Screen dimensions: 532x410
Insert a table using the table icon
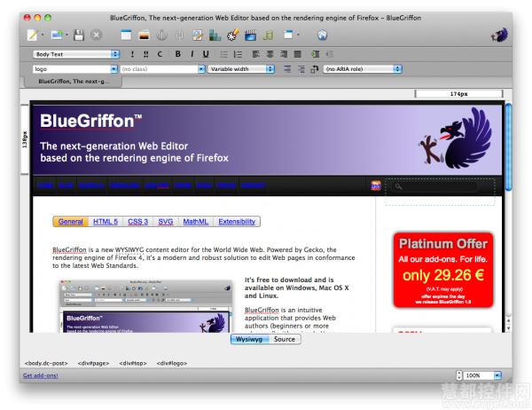coord(126,35)
